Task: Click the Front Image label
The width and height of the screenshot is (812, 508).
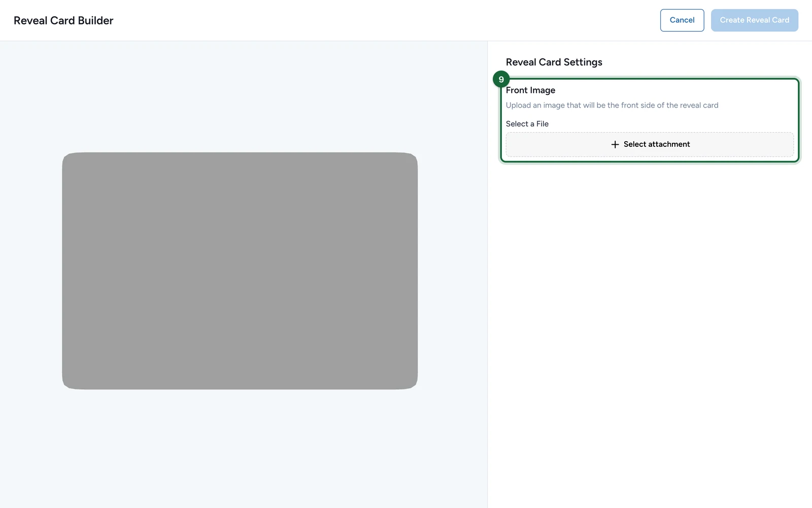Action: coord(530,90)
